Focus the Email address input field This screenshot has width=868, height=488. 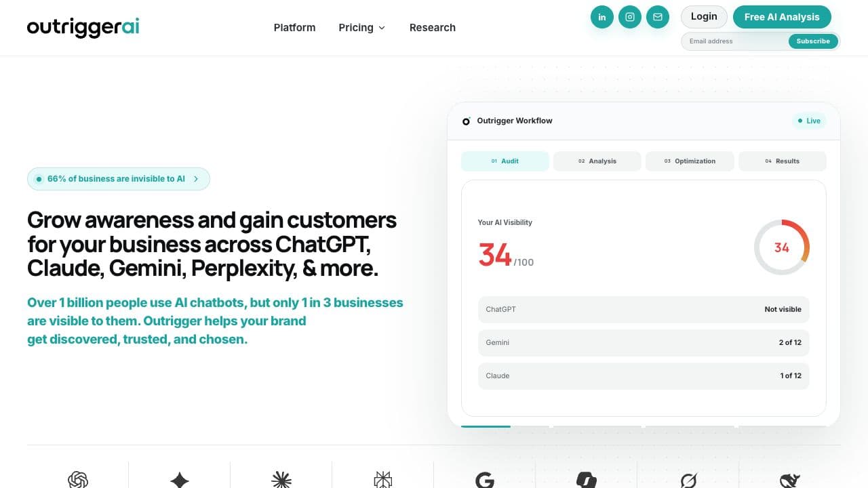735,41
